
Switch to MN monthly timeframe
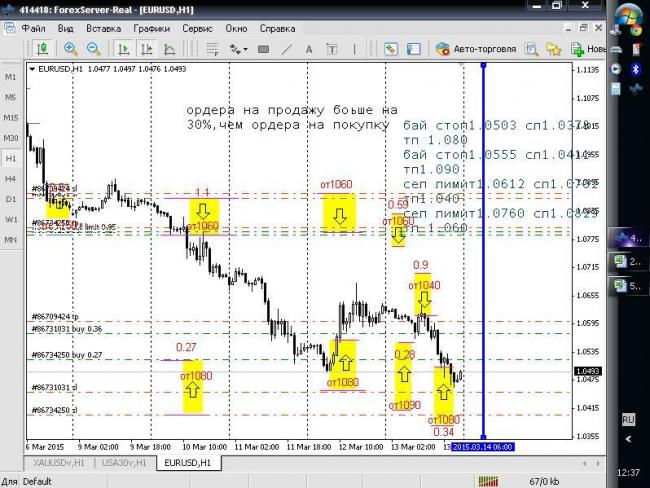10,240
